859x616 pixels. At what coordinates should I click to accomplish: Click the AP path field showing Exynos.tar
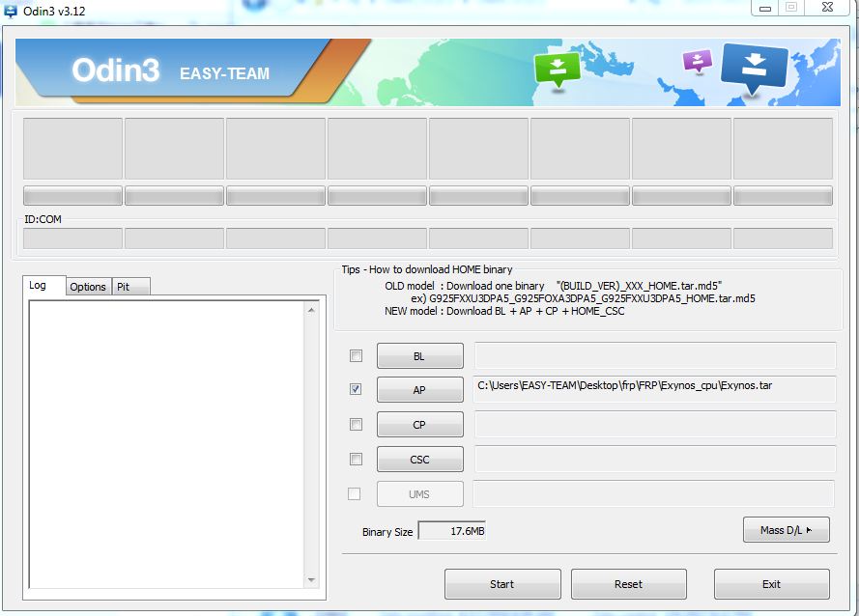(x=655, y=389)
